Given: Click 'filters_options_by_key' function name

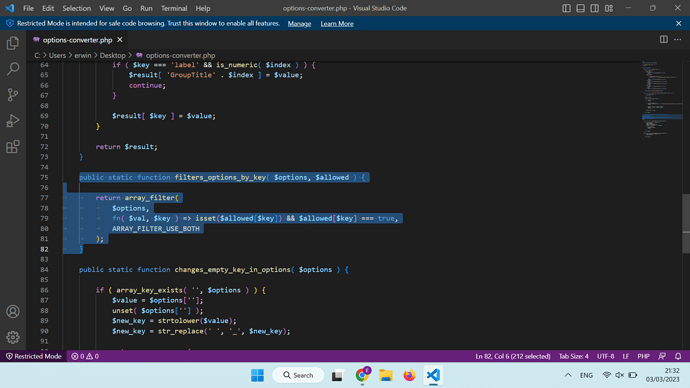Looking at the screenshot, I should [220, 177].
